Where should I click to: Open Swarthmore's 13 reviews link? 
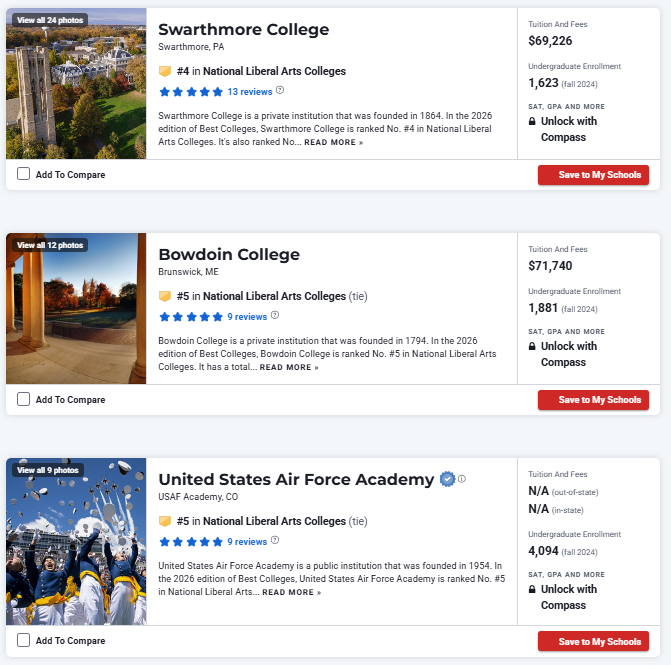(x=249, y=92)
